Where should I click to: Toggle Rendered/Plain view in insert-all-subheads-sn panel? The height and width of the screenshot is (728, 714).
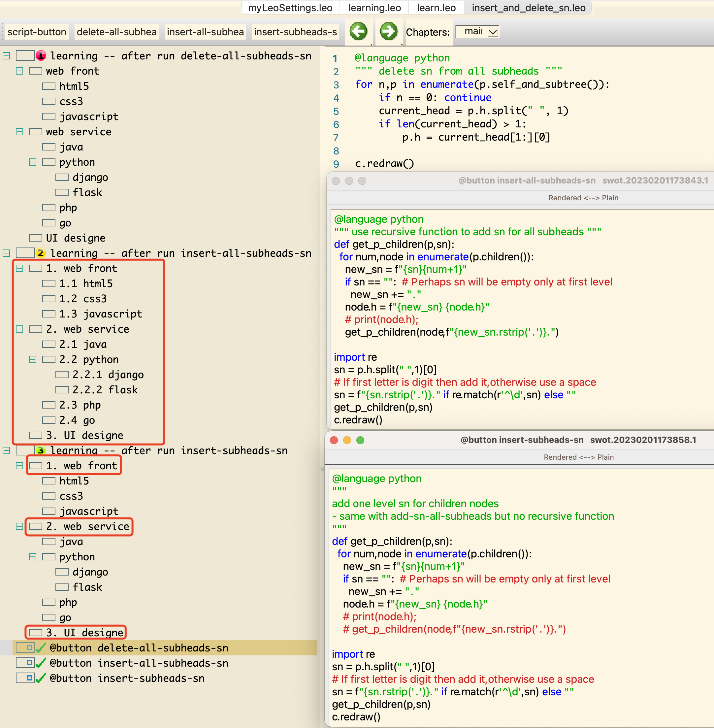point(583,198)
